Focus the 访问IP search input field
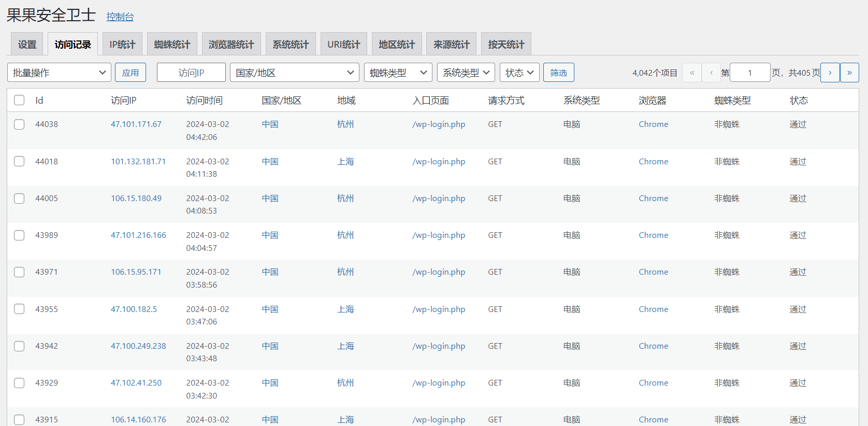The width and height of the screenshot is (868, 426). pos(191,73)
